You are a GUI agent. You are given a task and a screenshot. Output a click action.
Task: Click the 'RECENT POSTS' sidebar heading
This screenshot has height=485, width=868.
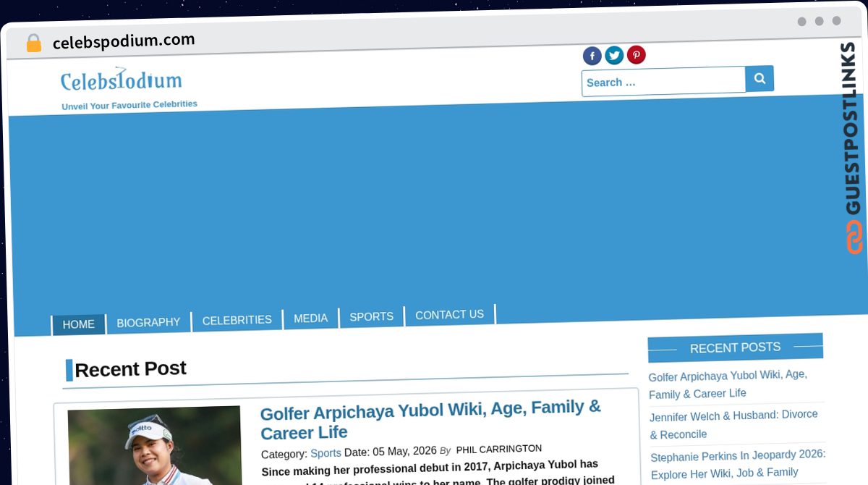[735, 347]
